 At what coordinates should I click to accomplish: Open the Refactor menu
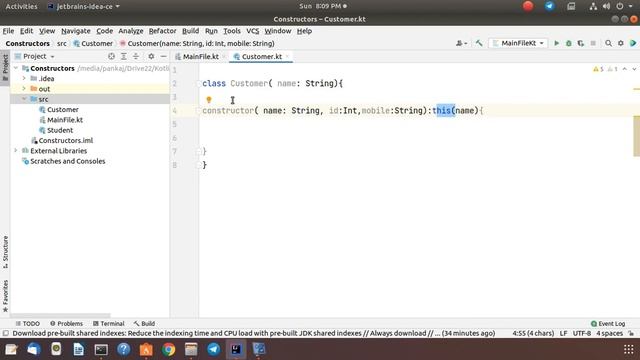[162, 31]
